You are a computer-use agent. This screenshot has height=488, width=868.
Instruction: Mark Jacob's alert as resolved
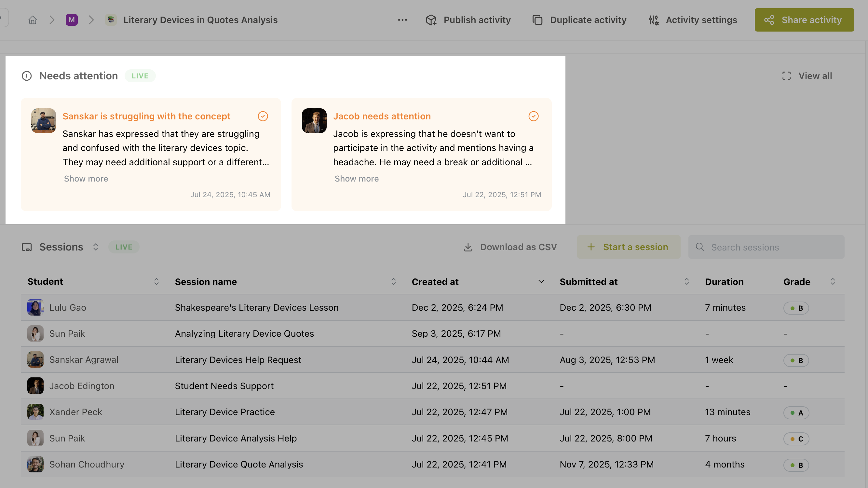click(x=534, y=116)
